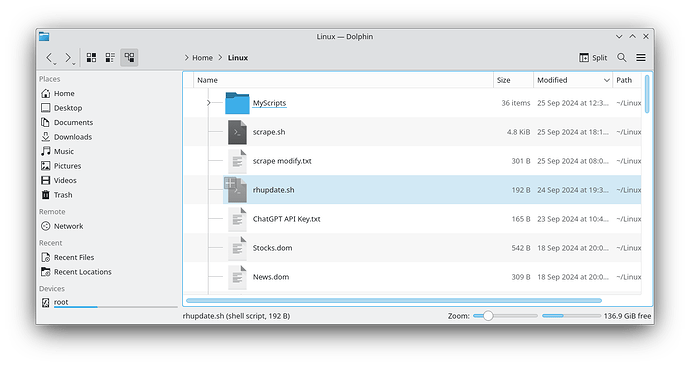Open Recent Files entry
Image resolution: width=690 pixels, height=367 pixels.
coord(74,257)
